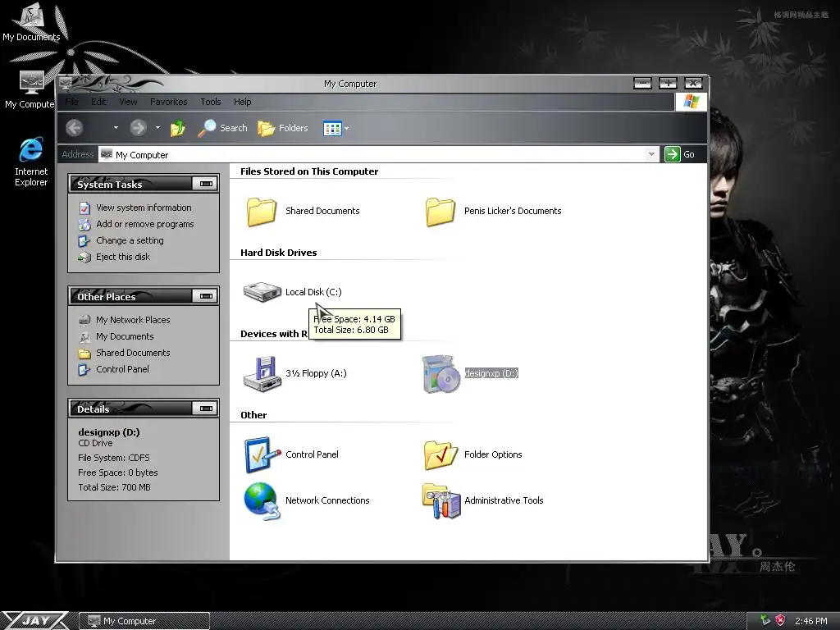The image size is (840, 630).
Task: Open the Help menu
Action: point(242,102)
